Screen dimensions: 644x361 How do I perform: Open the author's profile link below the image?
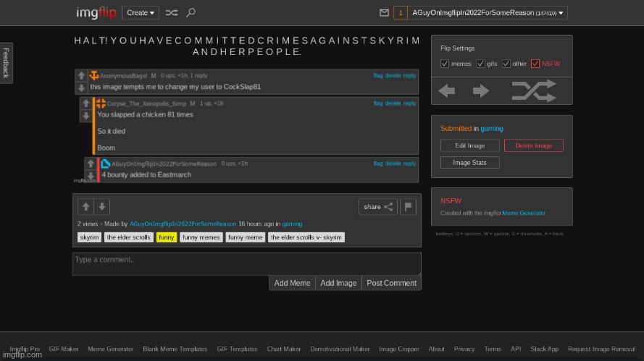183,224
